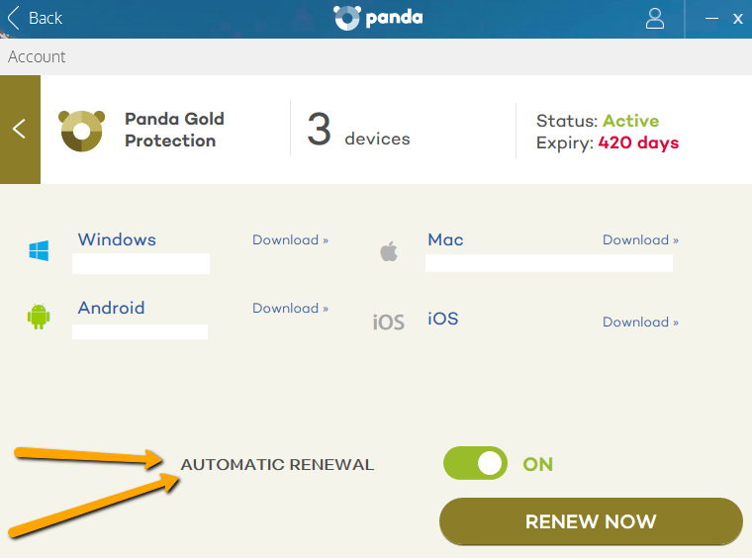The height and width of the screenshot is (560, 752).
Task: Download the iOS version
Action: (641, 322)
